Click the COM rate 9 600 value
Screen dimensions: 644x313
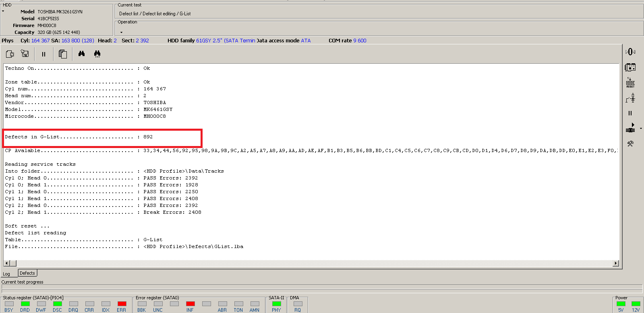tap(360, 41)
